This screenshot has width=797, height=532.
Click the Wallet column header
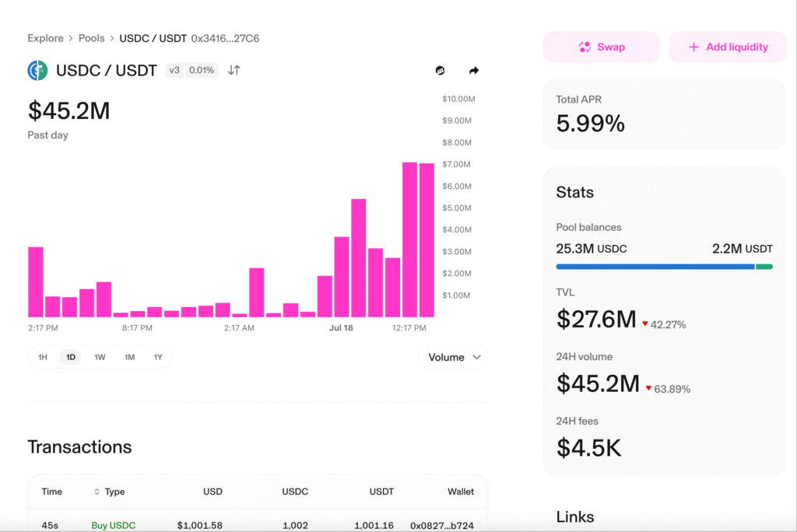point(461,492)
